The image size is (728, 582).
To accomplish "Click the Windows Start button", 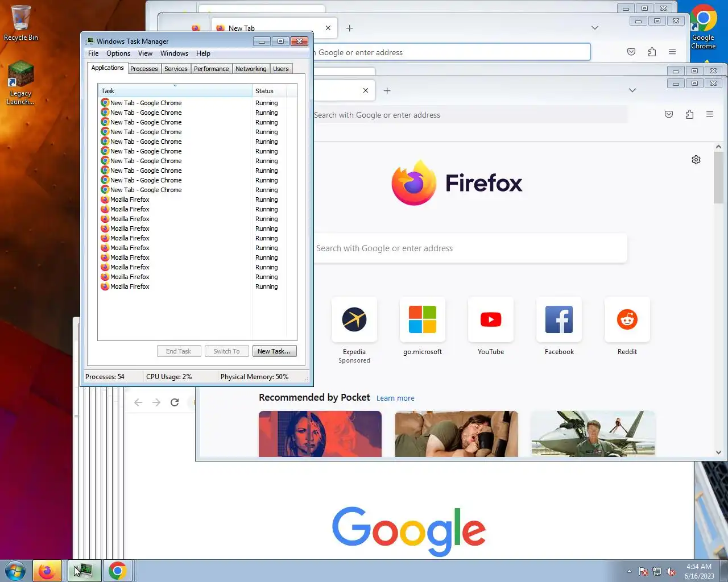I will 15,571.
